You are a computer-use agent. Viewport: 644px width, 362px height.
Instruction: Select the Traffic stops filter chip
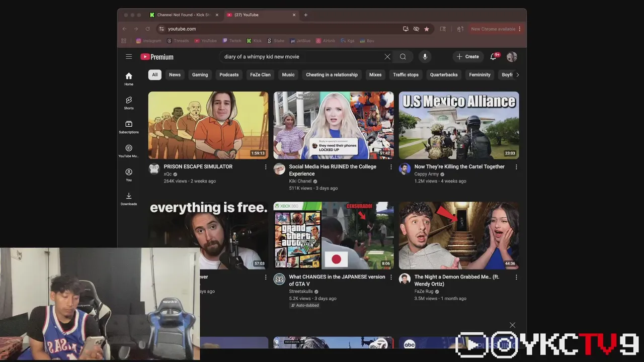tap(406, 75)
